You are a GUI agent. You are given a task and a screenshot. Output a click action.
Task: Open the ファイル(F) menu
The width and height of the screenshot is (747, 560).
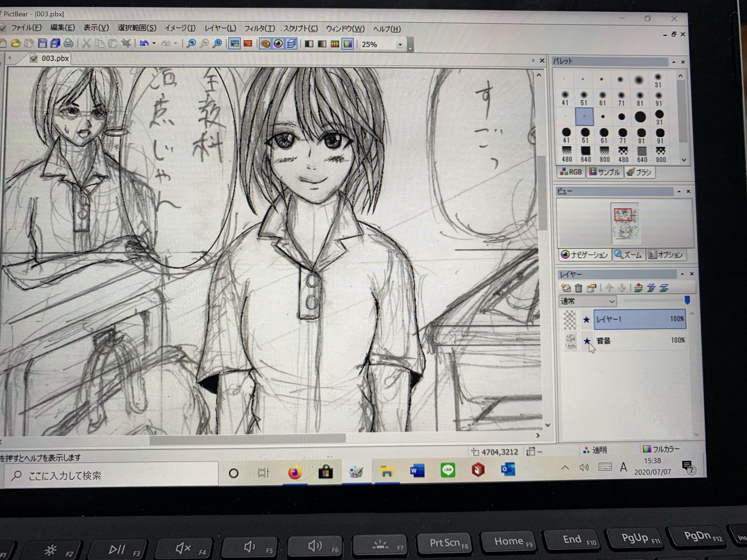click(26, 28)
